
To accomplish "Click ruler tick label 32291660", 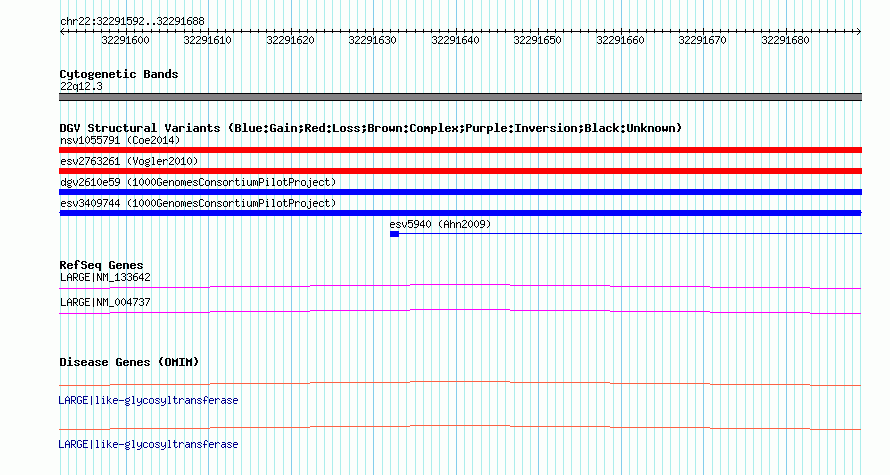I will (x=620, y=40).
